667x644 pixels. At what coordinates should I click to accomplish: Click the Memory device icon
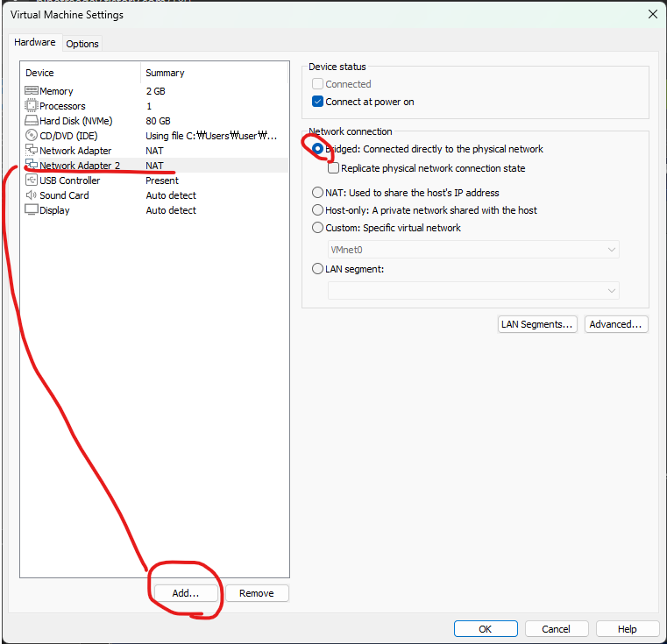point(32,90)
